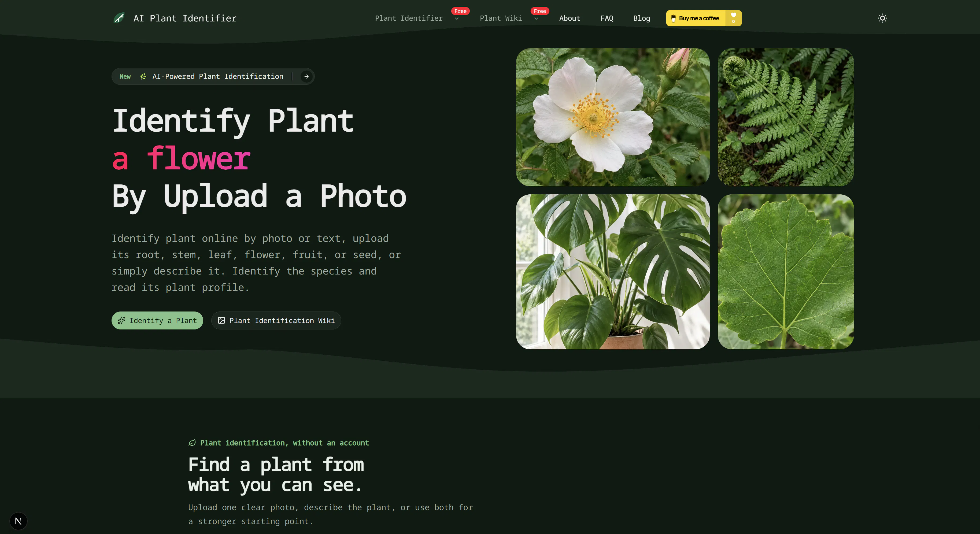Click the leaf logo icon in header
The height and width of the screenshot is (534, 980).
(x=119, y=18)
